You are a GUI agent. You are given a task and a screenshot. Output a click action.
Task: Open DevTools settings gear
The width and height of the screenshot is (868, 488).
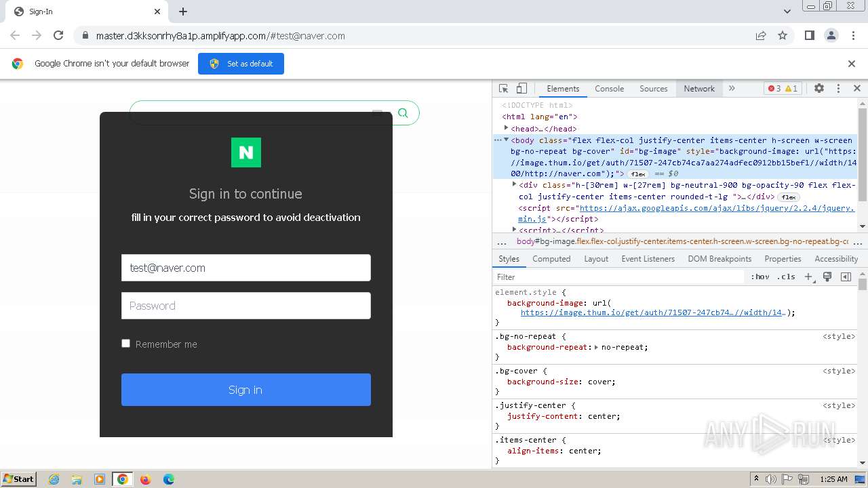click(819, 89)
